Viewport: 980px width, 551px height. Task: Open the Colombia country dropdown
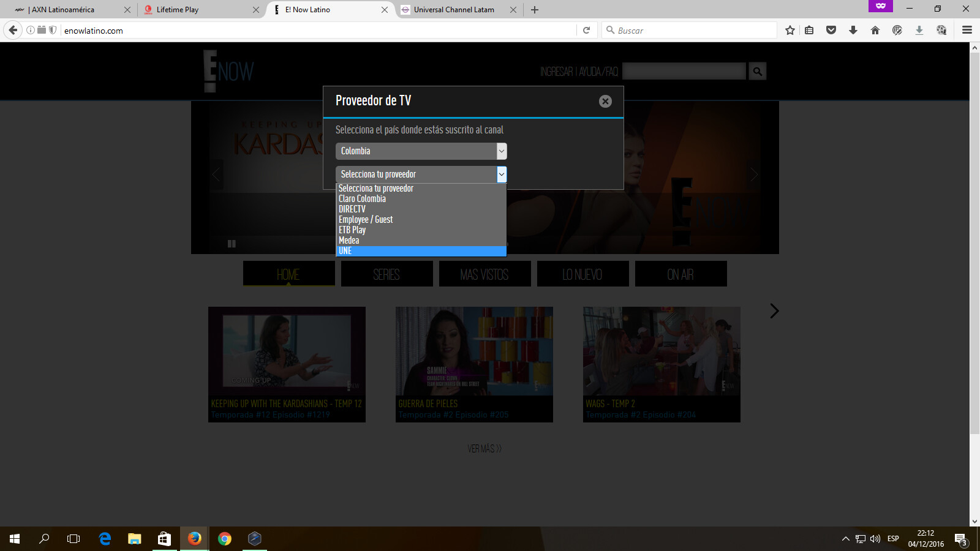tap(421, 151)
